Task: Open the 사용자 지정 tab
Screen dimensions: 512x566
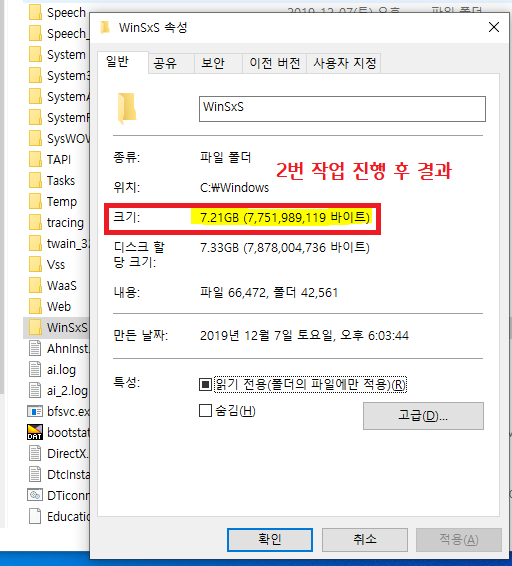Action: 344,64
